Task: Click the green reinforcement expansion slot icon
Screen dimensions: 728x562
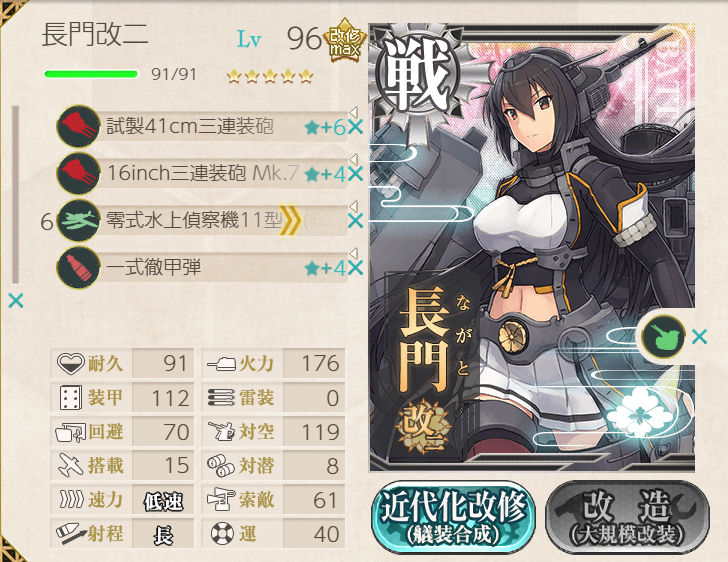Action: point(663,337)
